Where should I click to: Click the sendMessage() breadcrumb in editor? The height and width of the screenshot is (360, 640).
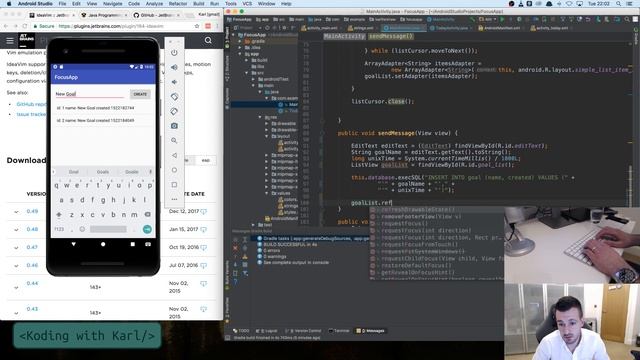point(391,36)
